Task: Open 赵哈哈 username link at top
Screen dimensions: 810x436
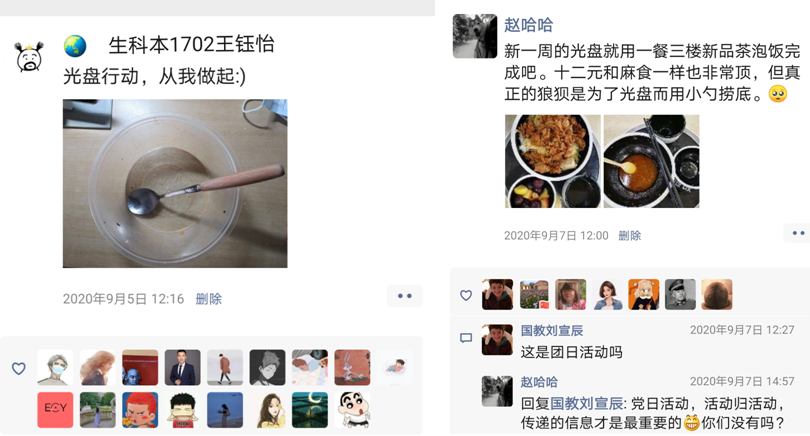Action: [x=528, y=24]
